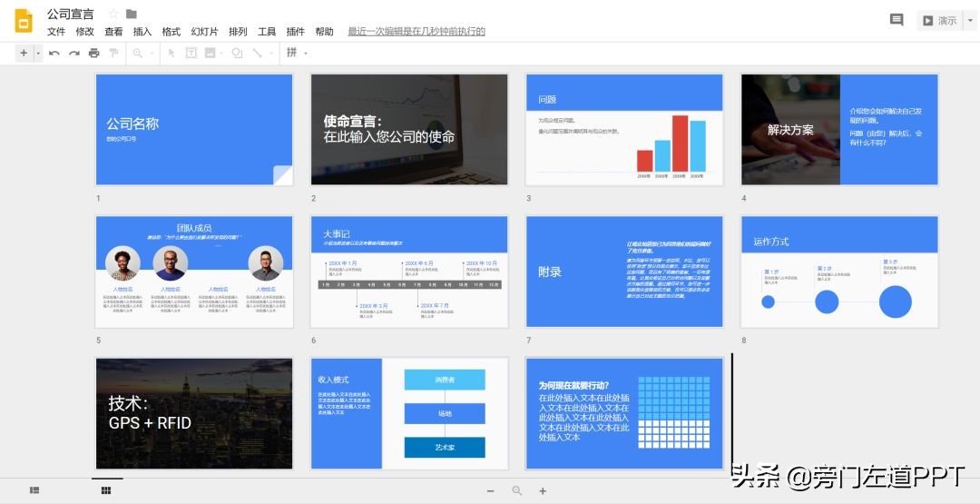This screenshot has width=980, height=504.
Task: Start the 演示 slideshow
Action: click(x=941, y=21)
